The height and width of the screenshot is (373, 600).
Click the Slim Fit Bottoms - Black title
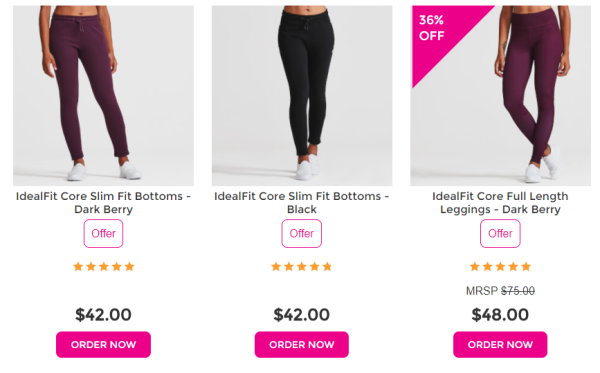(302, 203)
